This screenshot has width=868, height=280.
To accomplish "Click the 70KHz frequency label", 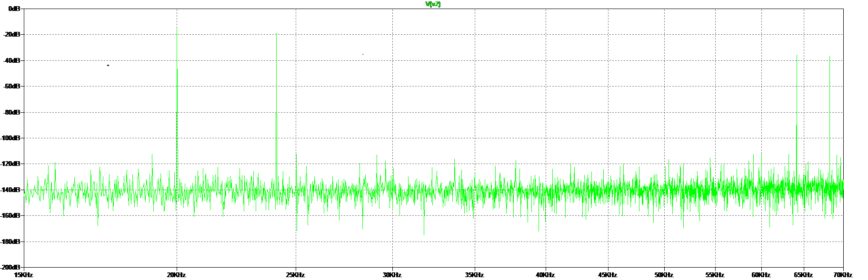I will (x=843, y=275).
